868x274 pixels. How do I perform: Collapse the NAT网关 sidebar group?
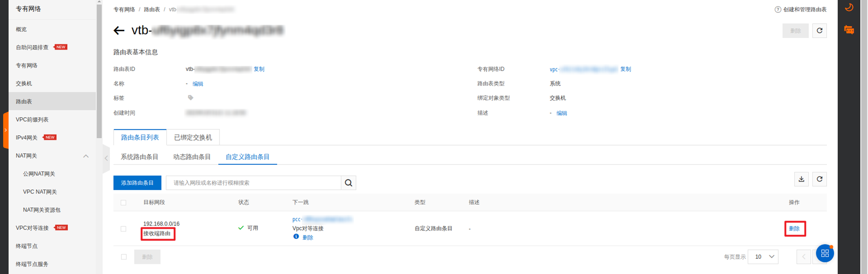coord(86,156)
